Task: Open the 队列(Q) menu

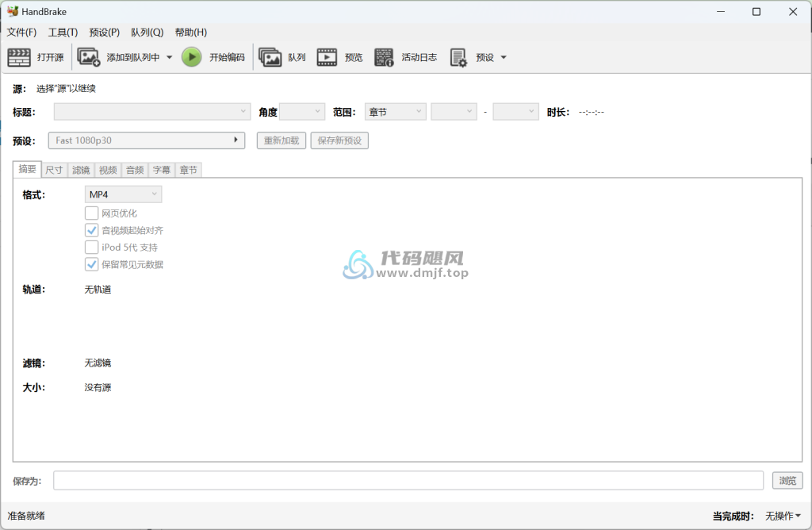Action: tap(147, 32)
